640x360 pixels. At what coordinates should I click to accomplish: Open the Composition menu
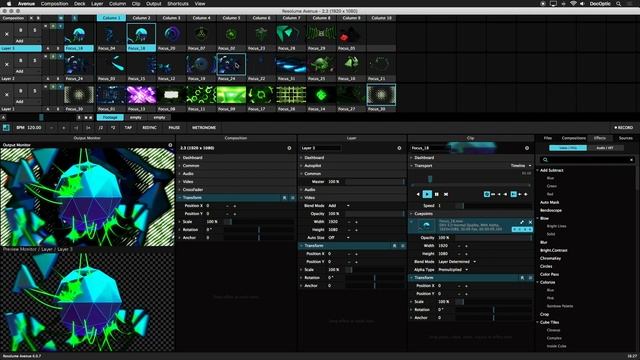click(54, 4)
